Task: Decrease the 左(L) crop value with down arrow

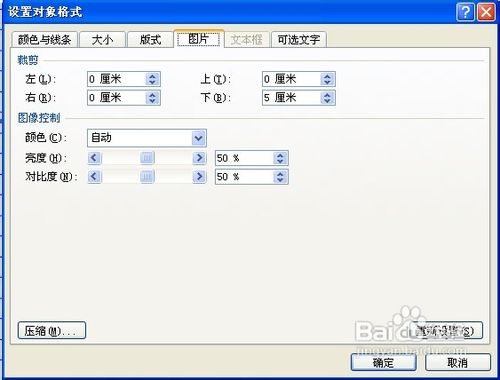Action: (x=153, y=83)
